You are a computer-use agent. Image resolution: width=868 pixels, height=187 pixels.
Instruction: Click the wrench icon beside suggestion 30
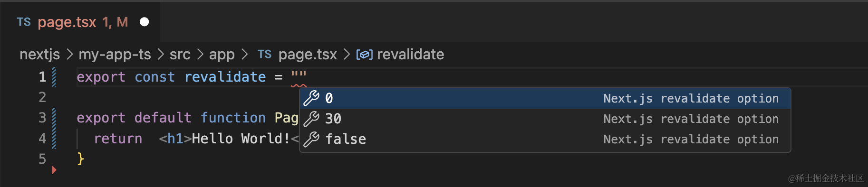(x=311, y=119)
